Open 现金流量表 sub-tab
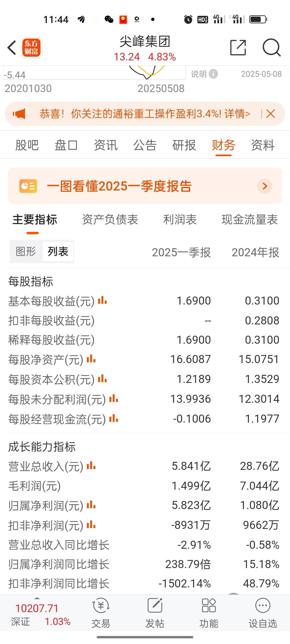 tap(250, 219)
